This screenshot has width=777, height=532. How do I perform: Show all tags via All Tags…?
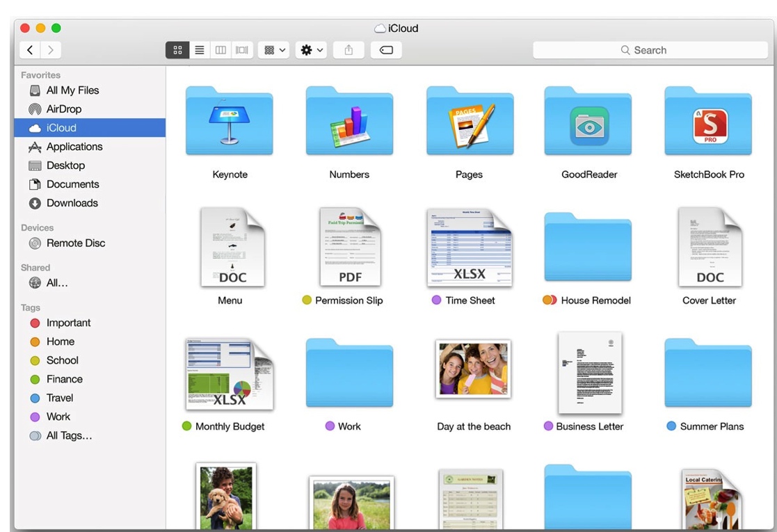tap(90, 435)
